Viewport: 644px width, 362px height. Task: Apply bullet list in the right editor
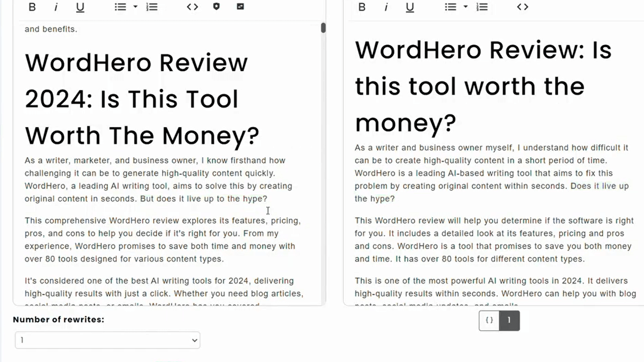pos(451,7)
